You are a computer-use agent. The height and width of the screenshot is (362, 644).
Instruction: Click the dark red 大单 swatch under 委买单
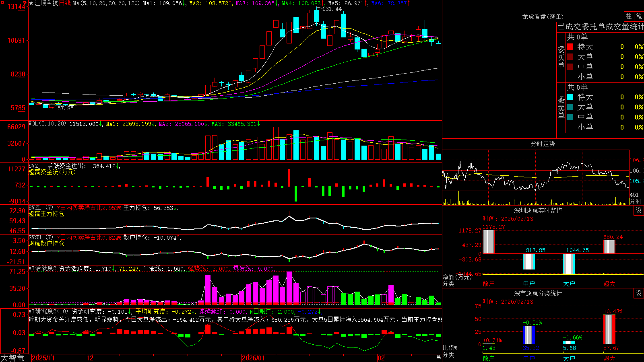point(570,57)
